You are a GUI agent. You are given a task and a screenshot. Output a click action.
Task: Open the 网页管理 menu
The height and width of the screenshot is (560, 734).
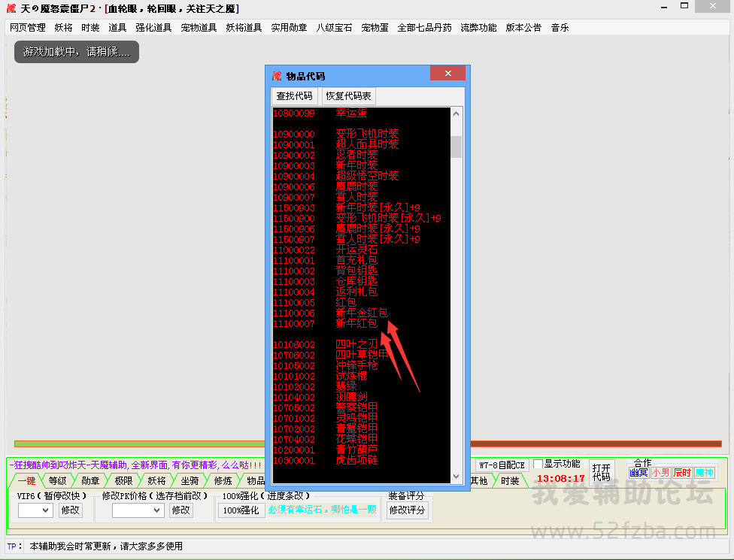(28, 28)
